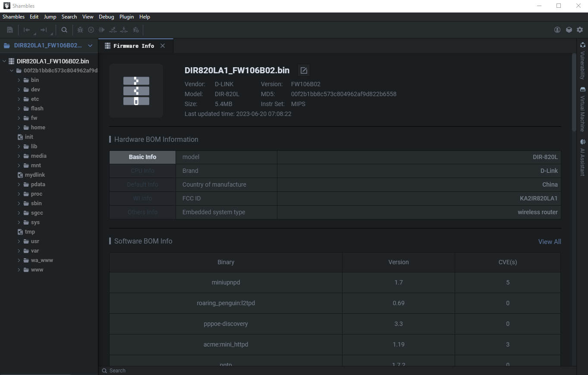Screen dimensions: 588x375
Task: Expand the bin folder
Action: (19, 80)
